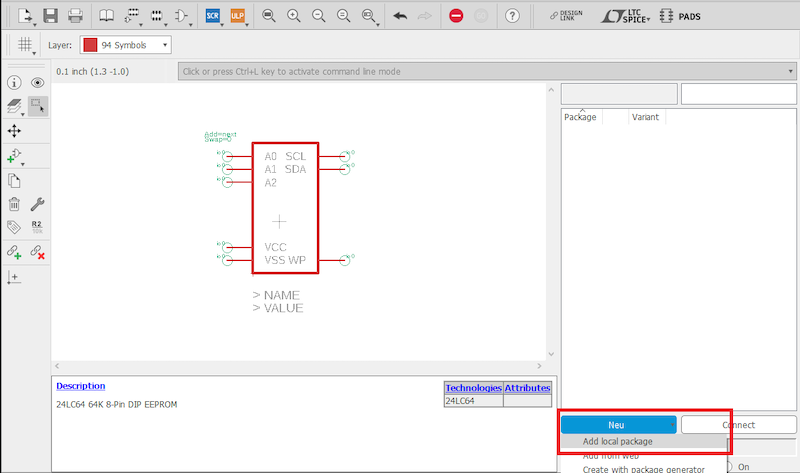Select the Name tag tool
800x473 pixels.
[x=14, y=227]
